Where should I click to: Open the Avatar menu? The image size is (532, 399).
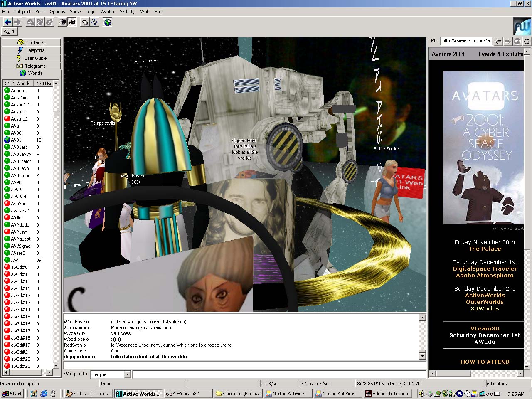[x=108, y=12]
